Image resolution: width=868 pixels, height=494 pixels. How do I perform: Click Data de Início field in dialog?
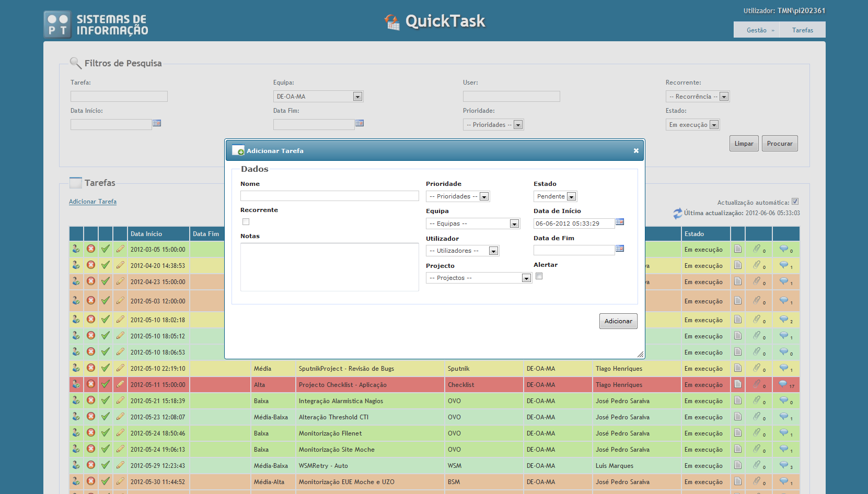click(574, 224)
